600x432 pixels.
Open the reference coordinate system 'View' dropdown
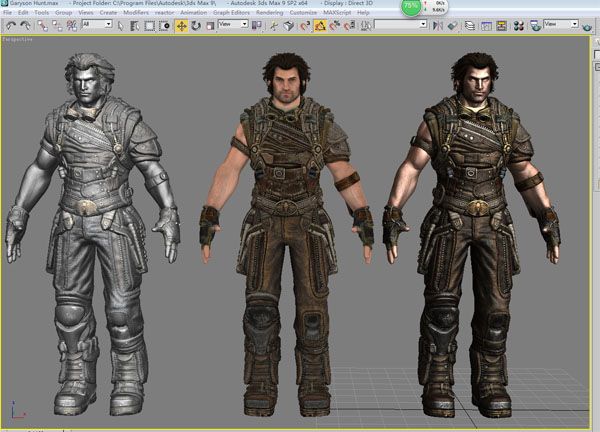pos(232,24)
